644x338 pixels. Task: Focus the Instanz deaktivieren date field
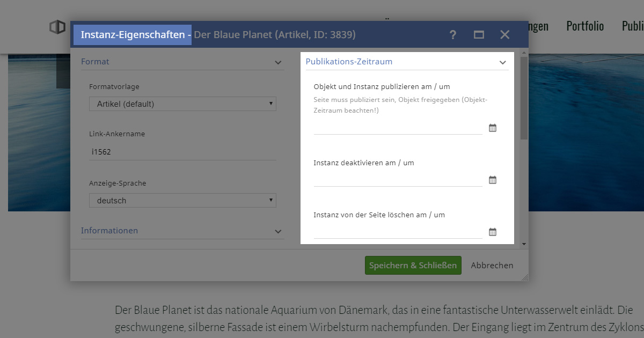(x=398, y=180)
